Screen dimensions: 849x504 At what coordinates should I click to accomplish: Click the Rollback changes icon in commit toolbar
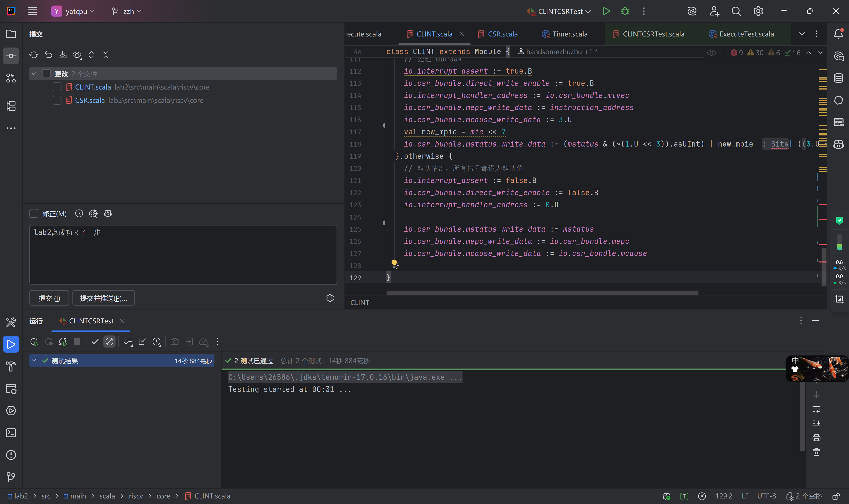[x=48, y=55]
